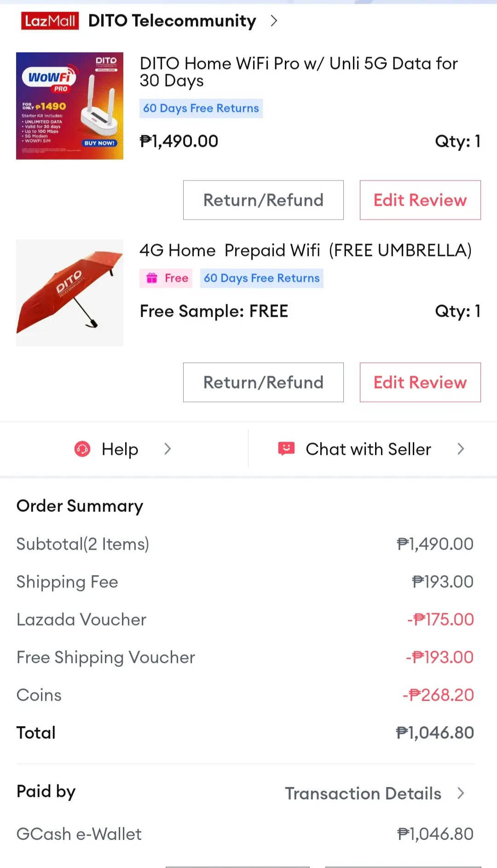Expand DITO Telecommunity store chevron
The height and width of the screenshot is (868, 497).
[274, 21]
